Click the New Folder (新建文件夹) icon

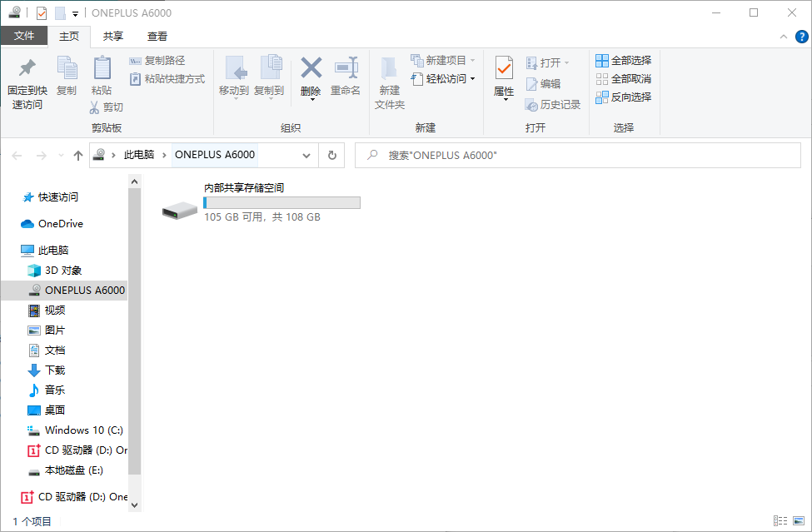click(x=389, y=68)
